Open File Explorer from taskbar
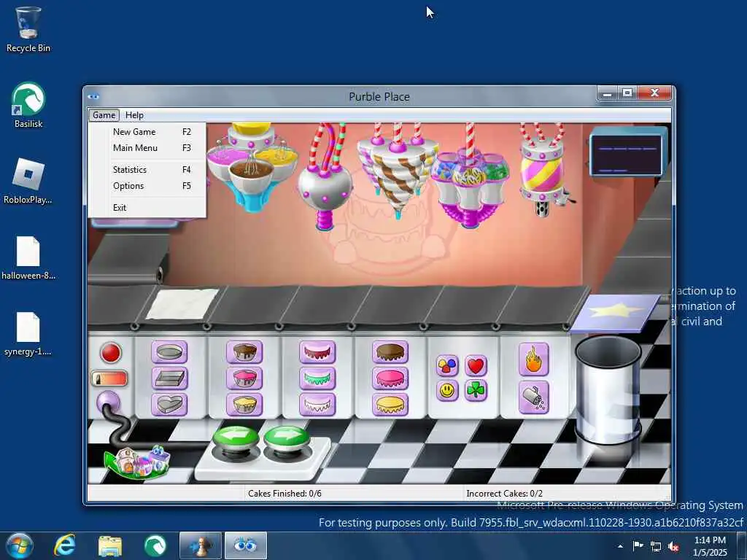This screenshot has height=560, width=747. 110,545
